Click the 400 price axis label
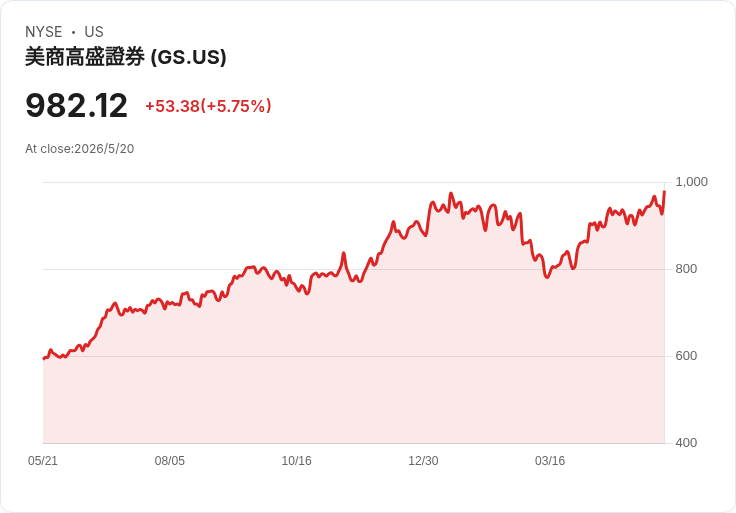 click(x=686, y=443)
